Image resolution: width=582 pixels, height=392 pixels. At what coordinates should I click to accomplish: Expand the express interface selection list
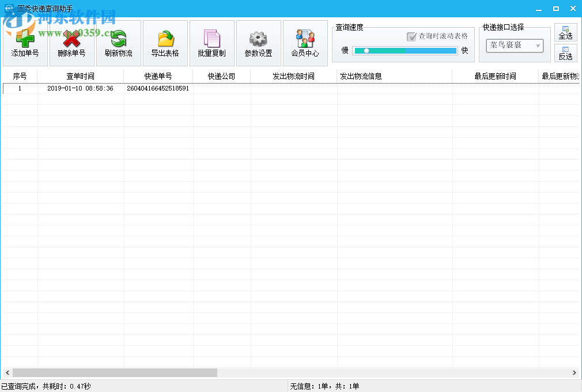[514, 46]
